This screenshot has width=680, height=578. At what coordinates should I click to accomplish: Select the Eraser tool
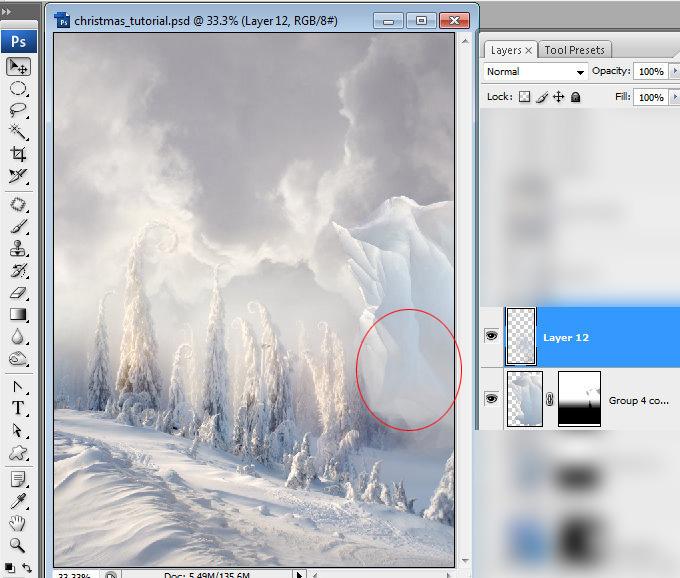pos(18,293)
